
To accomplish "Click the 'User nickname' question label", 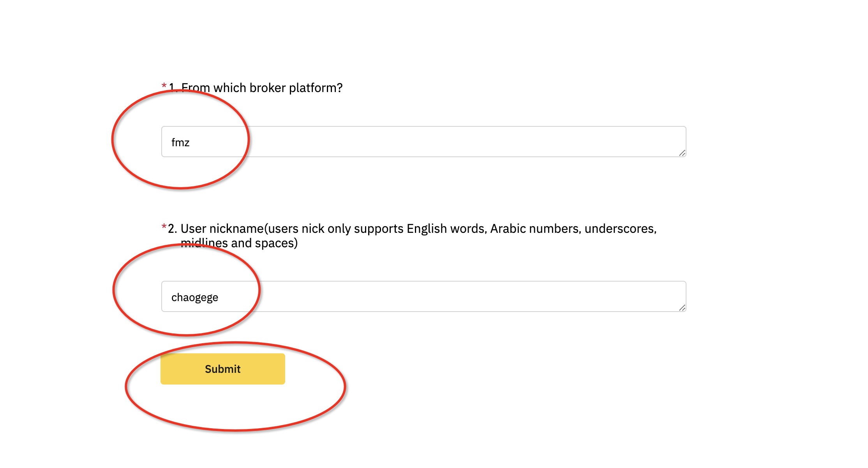I will tap(412, 236).
